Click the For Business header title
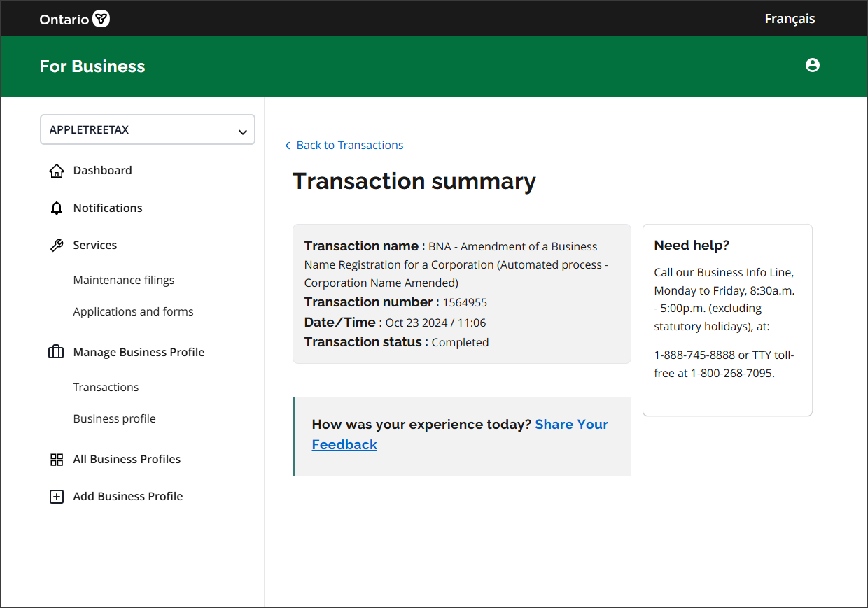This screenshot has width=868, height=608. coord(92,66)
